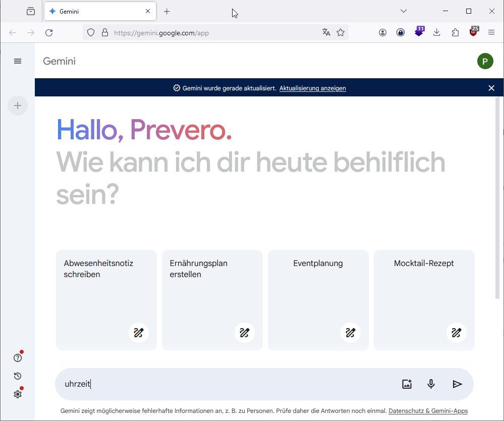This screenshot has height=421, width=504.
Task: Click the upload image icon in prompt box
Action: [407, 384]
